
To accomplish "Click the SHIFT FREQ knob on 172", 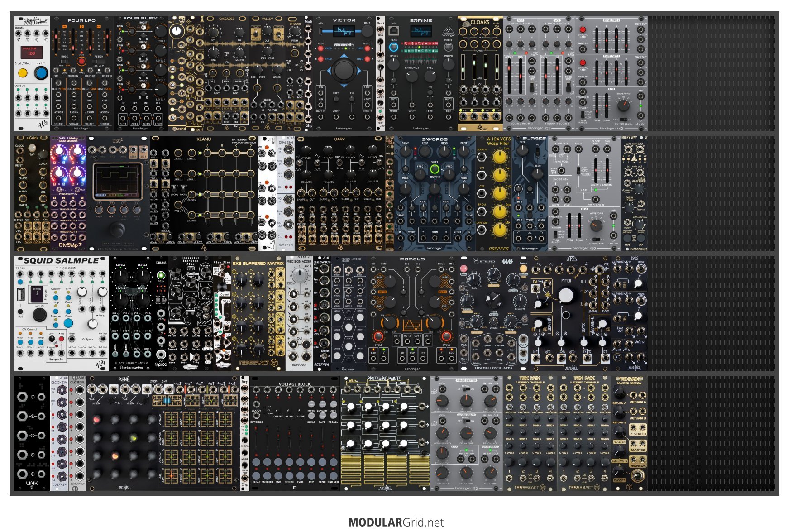I will (466, 401).
